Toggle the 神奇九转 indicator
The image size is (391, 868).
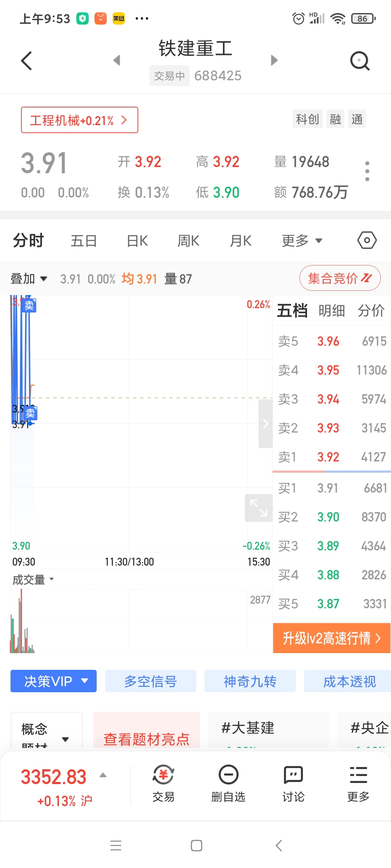250,681
